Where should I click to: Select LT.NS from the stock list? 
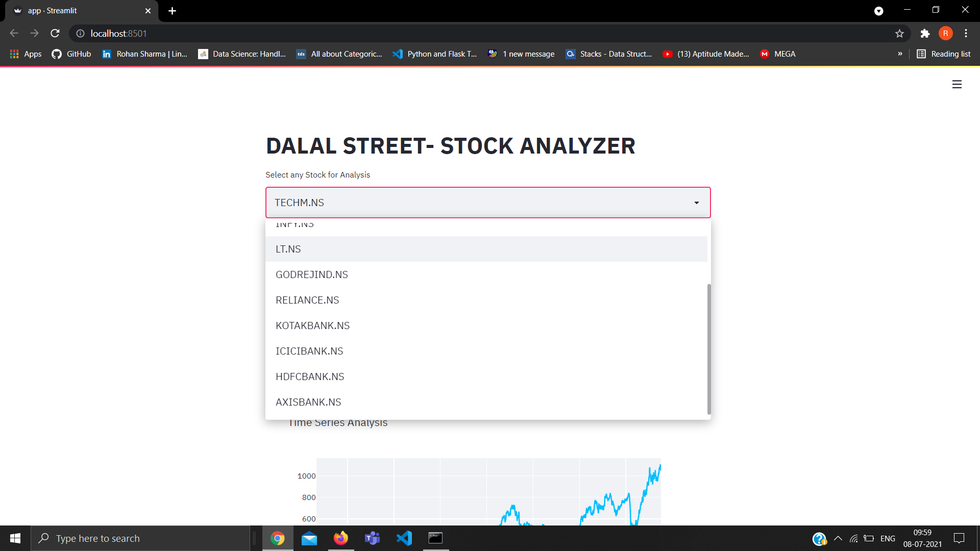pos(486,249)
